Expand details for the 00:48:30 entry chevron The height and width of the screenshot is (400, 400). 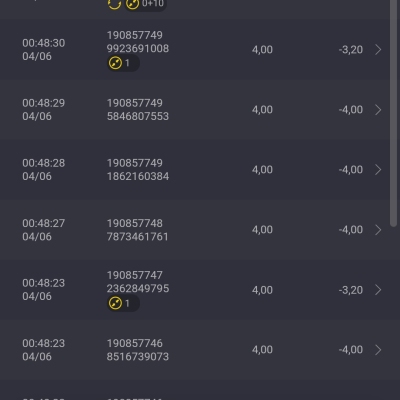click(378, 50)
